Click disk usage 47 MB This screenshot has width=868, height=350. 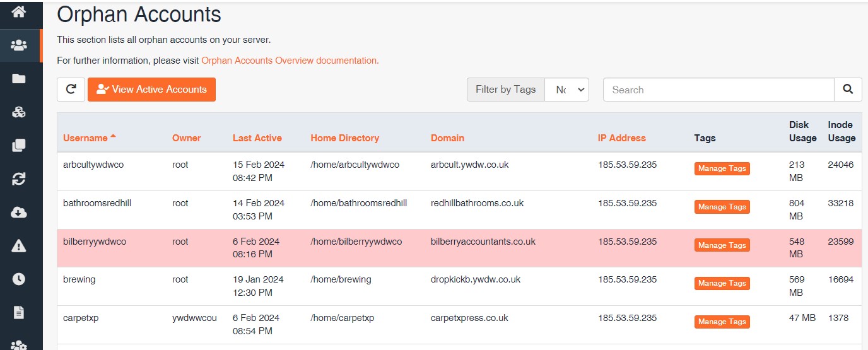(802, 318)
